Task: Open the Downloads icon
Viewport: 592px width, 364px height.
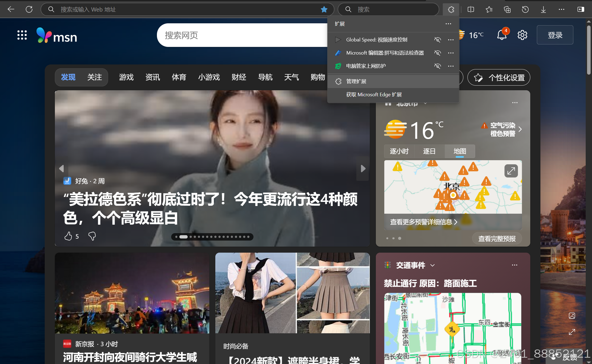Action: [543, 9]
